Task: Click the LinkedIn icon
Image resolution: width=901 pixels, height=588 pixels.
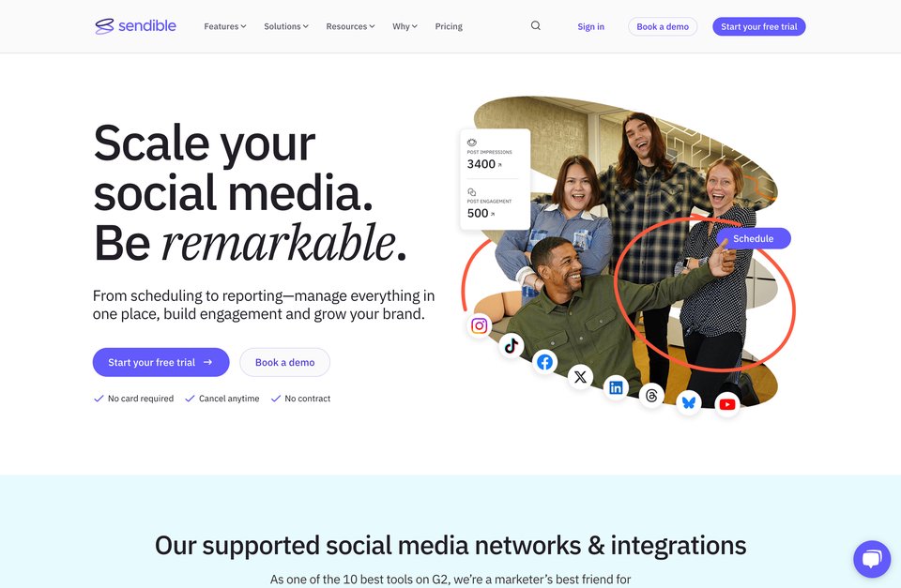Action: tap(616, 387)
